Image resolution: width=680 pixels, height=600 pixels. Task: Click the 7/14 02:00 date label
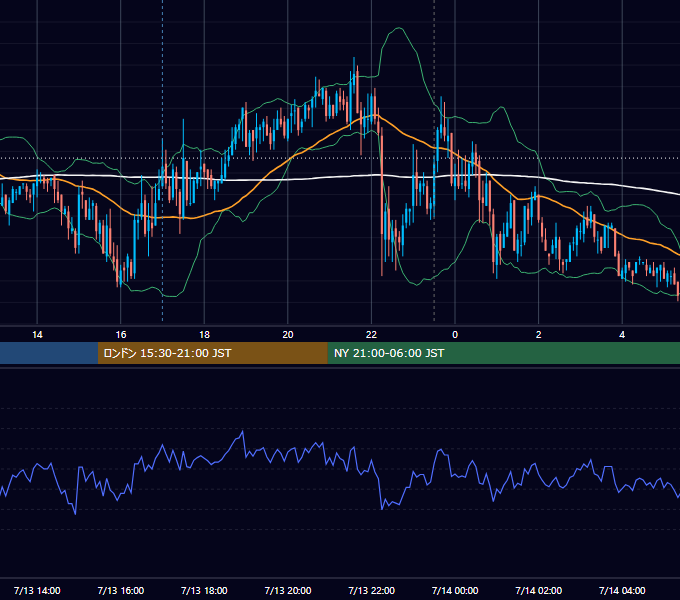pos(539,590)
